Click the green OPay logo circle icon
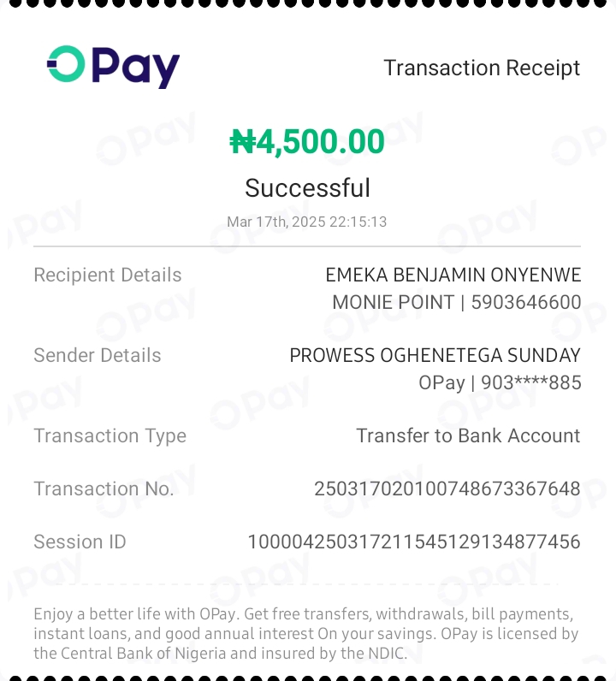Screen dimensions: 616x681 click(66, 64)
